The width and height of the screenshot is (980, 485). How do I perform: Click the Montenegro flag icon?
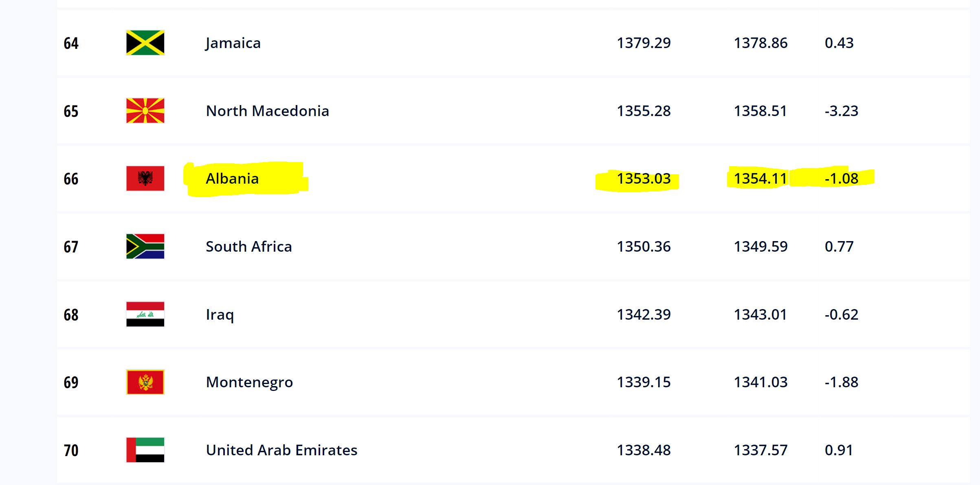tap(145, 382)
